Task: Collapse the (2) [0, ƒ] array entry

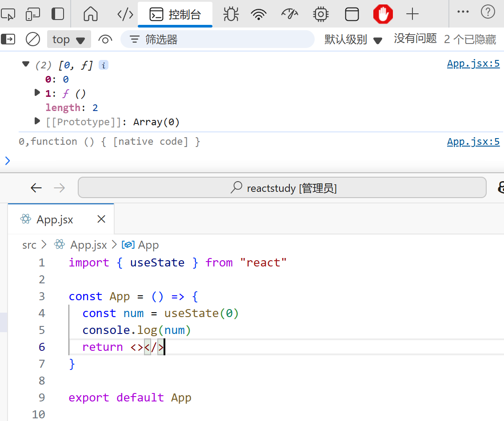Action: pos(26,64)
